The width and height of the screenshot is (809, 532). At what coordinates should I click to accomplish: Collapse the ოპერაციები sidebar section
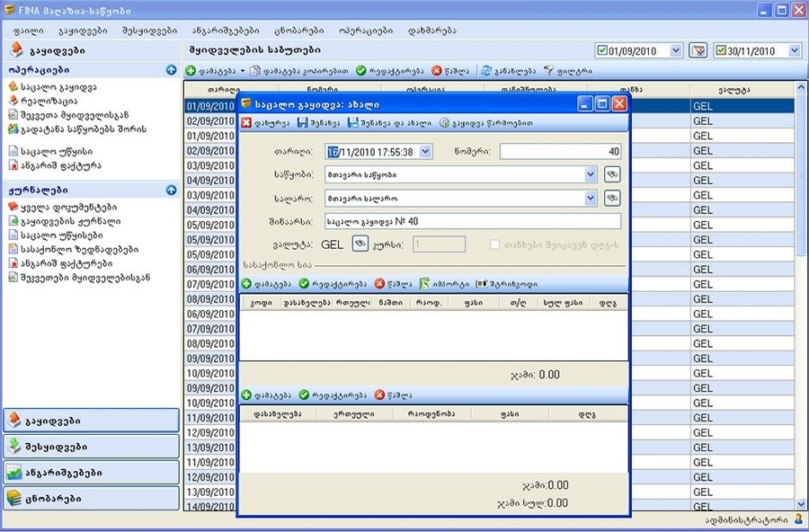[x=171, y=69]
